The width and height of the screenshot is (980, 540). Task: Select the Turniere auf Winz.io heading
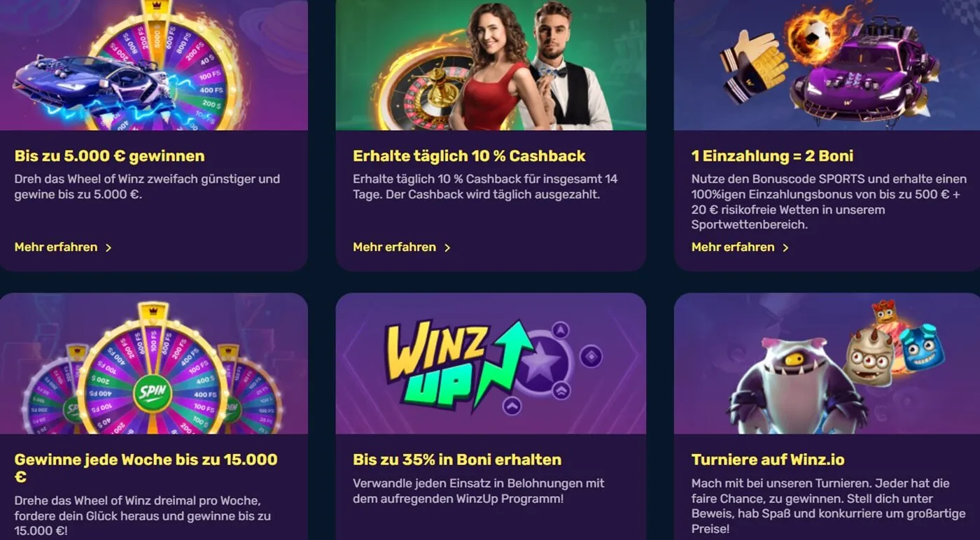click(x=768, y=460)
